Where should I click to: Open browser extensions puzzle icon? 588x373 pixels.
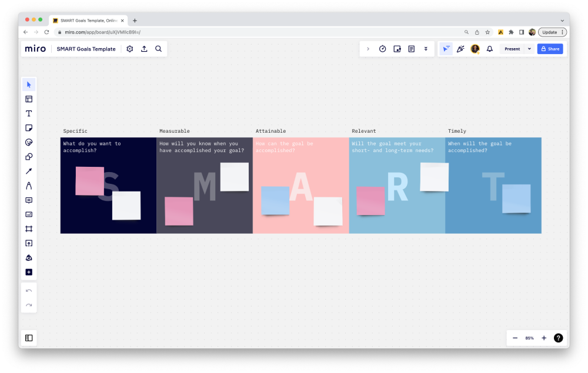point(511,32)
